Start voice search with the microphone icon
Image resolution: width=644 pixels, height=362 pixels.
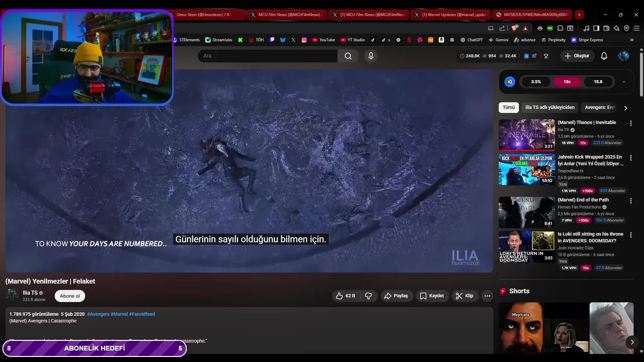371,56
